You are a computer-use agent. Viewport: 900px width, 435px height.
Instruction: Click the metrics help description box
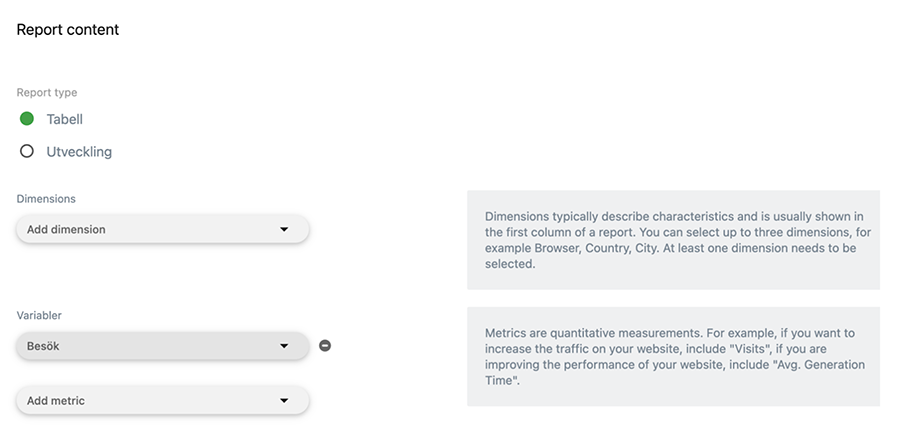tap(673, 356)
